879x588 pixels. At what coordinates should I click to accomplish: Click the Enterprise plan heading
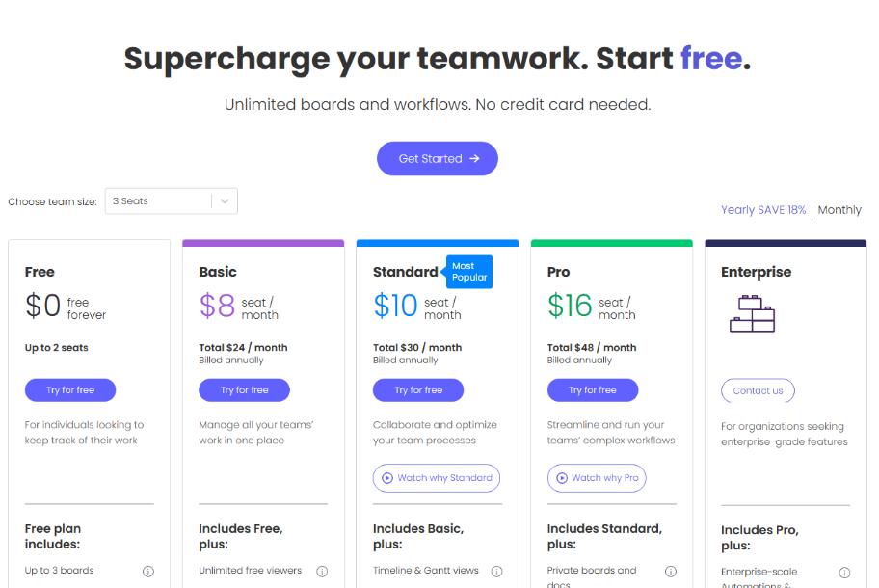pyautogui.click(x=757, y=272)
